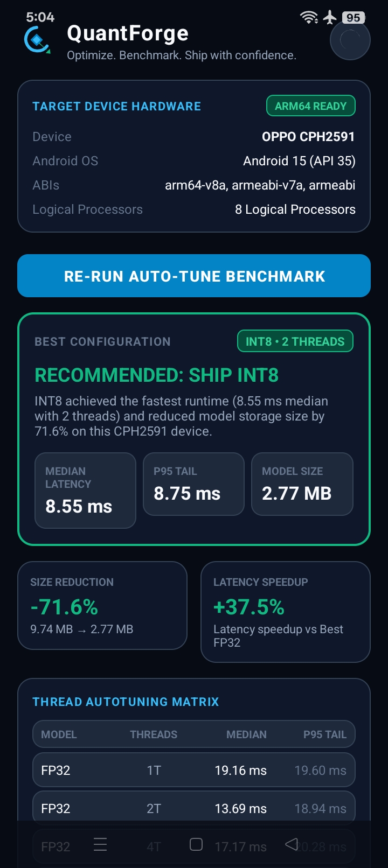Screen dimensions: 388x868
Task: Tap the Android back triangle icon
Action: [292, 844]
